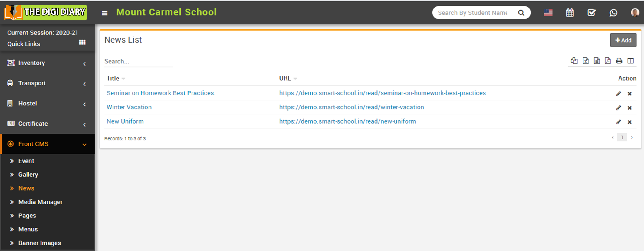644x251 pixels.
Task: Open the calendar icon in header
Action: click(x=570, y=13)
